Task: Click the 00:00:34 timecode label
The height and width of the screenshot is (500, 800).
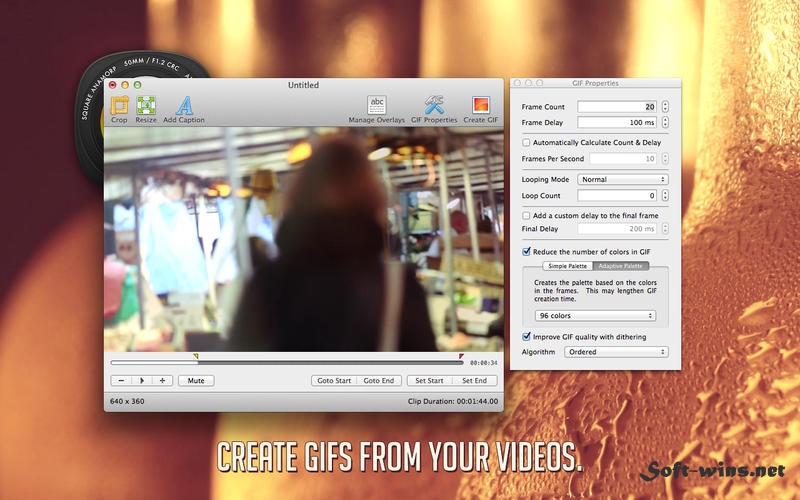Action: [x=484, y=363]
